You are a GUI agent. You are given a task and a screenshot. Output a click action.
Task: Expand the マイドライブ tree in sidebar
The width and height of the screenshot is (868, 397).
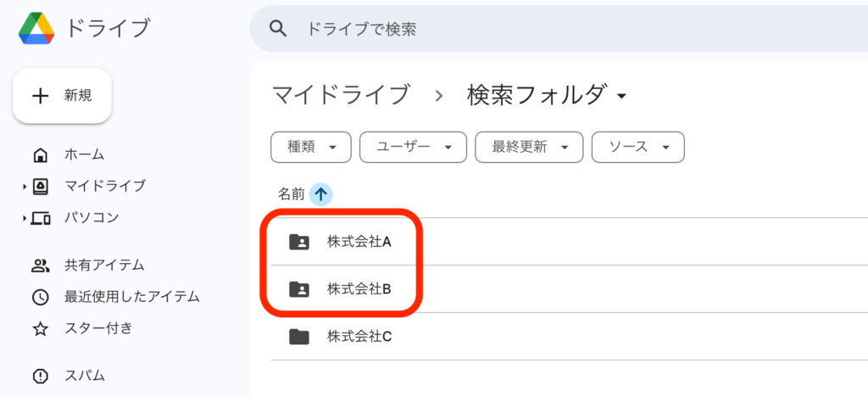coord(25,186)
